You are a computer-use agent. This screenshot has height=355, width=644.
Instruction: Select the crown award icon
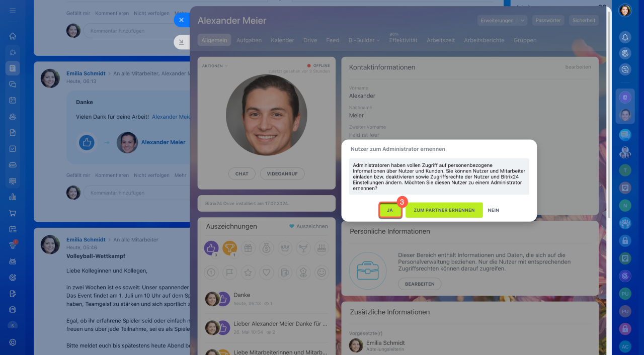[285, 247]
